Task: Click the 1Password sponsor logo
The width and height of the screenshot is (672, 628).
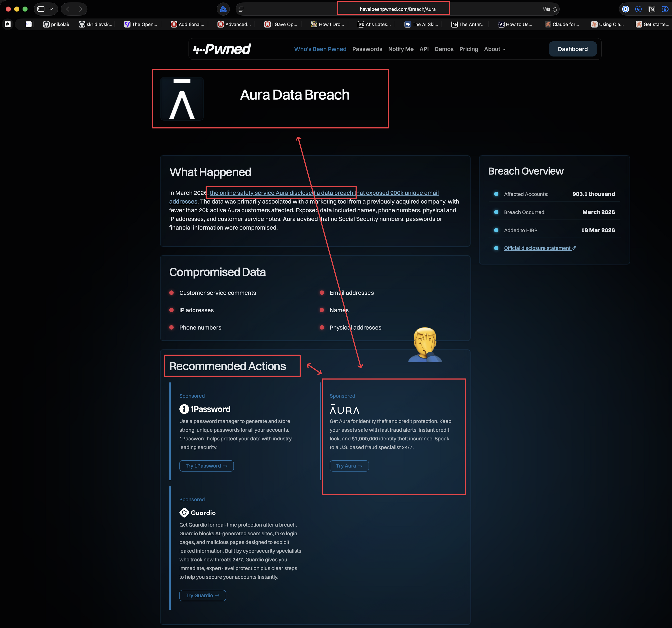Action: point(205,409)
